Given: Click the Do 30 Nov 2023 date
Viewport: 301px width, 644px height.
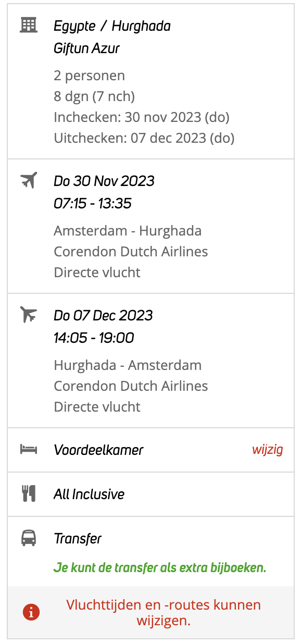Looking at the screenshot, I should (104, 181).
